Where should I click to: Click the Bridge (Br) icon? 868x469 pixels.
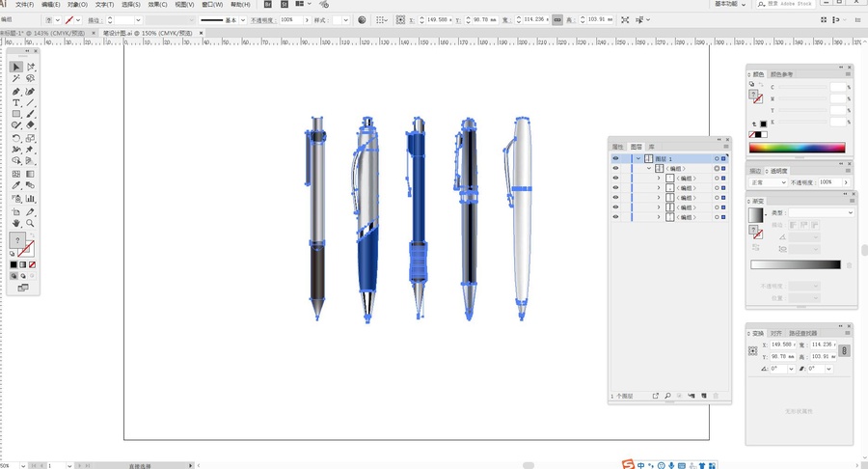pyautogui.click(x=268, y=4)
